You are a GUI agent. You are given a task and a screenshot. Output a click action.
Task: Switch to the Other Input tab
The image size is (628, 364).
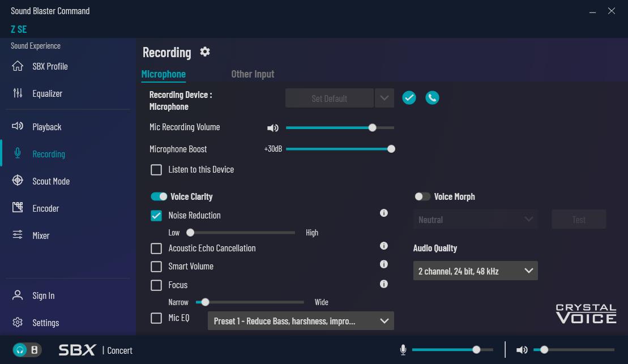(x=253, y=74)
